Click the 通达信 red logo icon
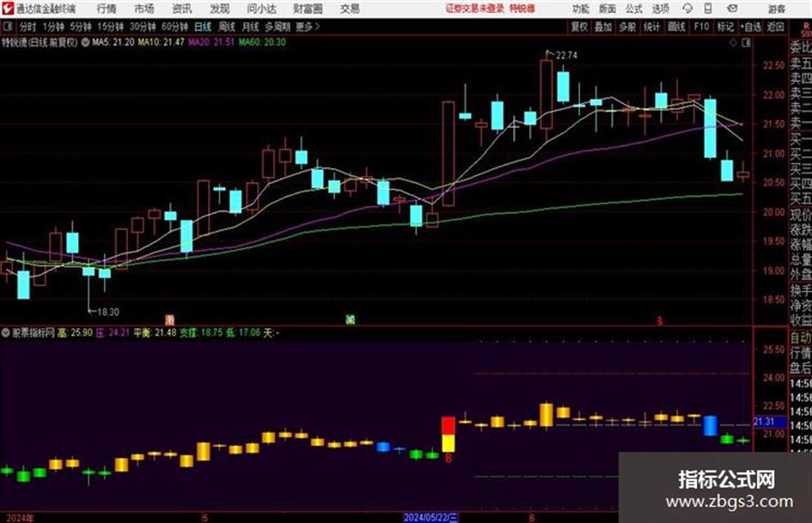812x523 pixels. (x=8, y=9)
